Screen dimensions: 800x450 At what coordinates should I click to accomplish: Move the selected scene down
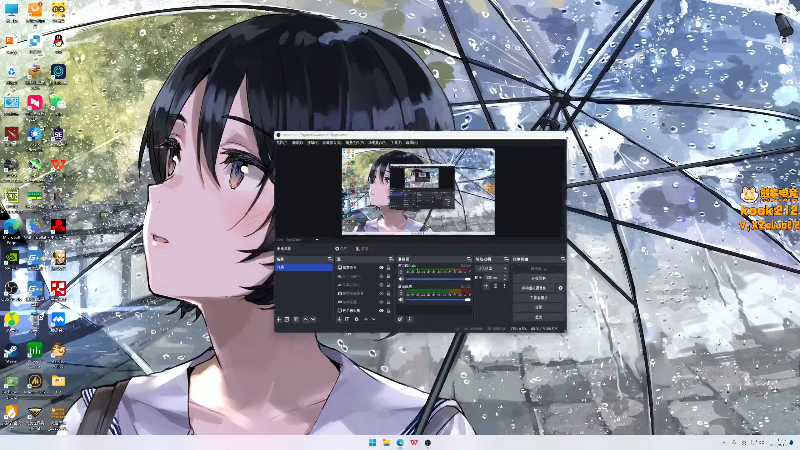point(313,319)
